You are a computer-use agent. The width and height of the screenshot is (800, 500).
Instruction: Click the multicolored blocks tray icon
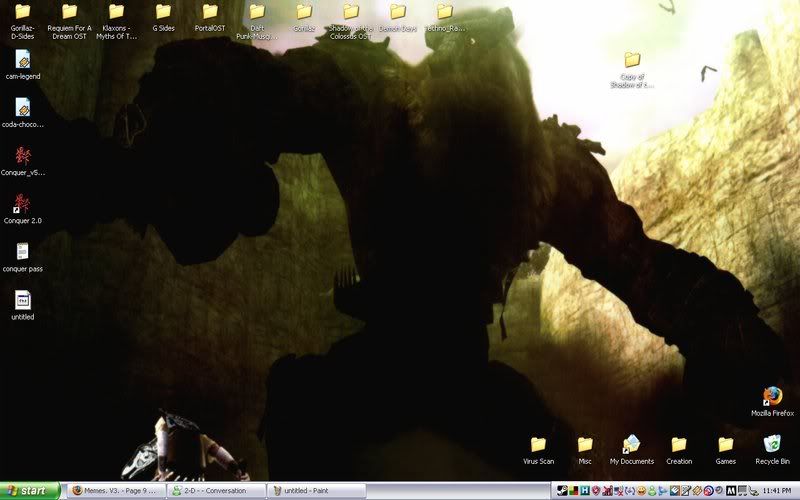click(x=573, y=491)
